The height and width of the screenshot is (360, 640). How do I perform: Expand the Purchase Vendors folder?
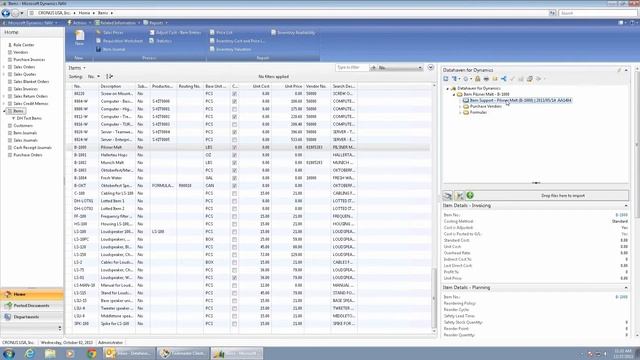(x=460, y=107)
